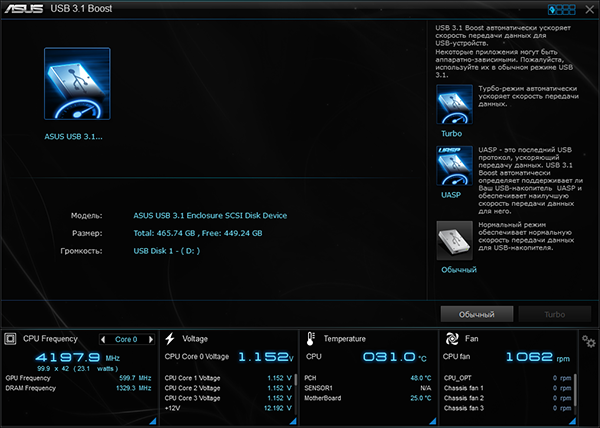600x428 pixels.
Task: Click CPU Core 3 Voltage row
Action: (228, 398)
